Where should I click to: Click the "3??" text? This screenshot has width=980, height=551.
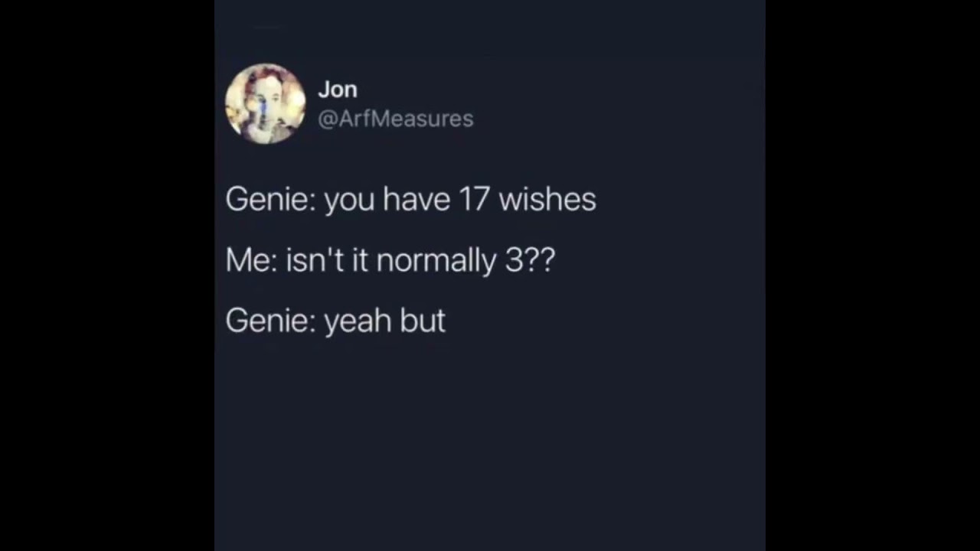tap(530, 260)
